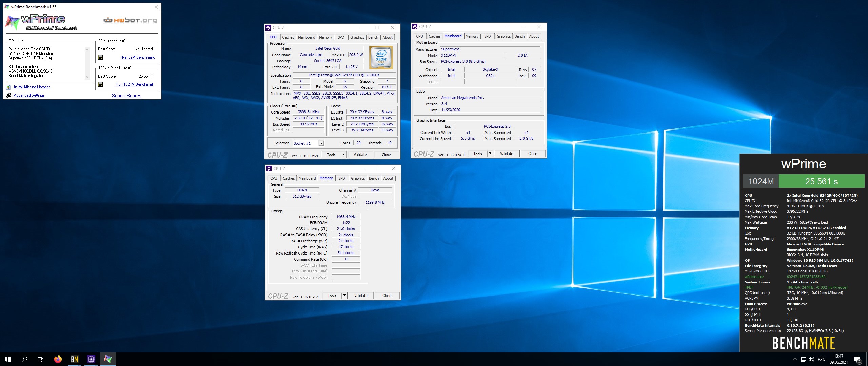
Task: Open the notification center icon
Action: tap(857, 360)
